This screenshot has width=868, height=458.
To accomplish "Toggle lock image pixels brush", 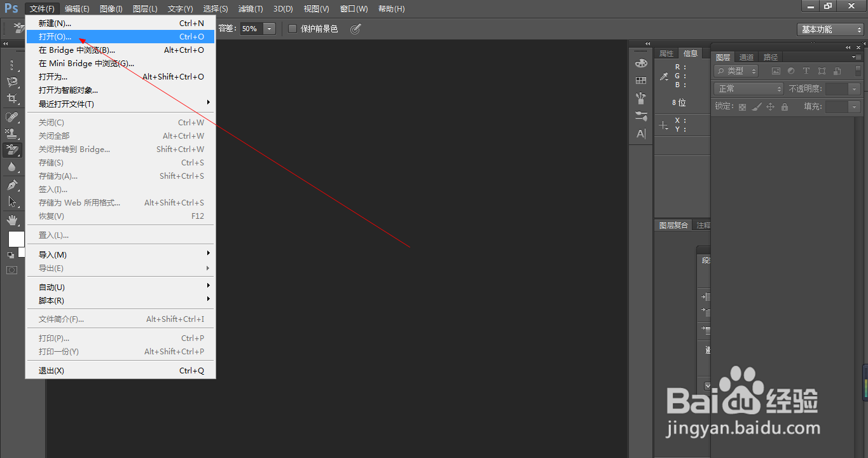I will (756, 107).
